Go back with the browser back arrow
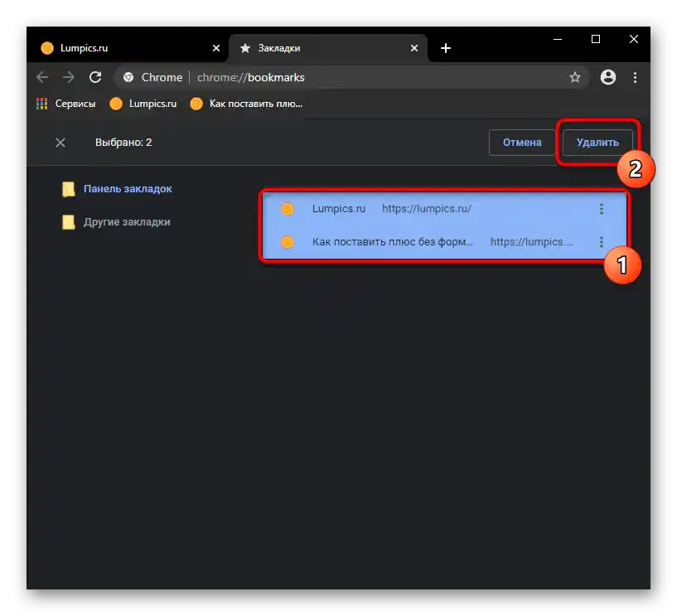 pyautogui.click(x=42, y=77)
